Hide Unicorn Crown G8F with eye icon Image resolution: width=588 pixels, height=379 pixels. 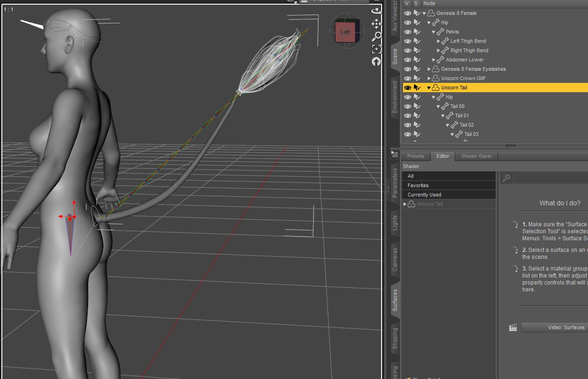[x=408, y=78]
